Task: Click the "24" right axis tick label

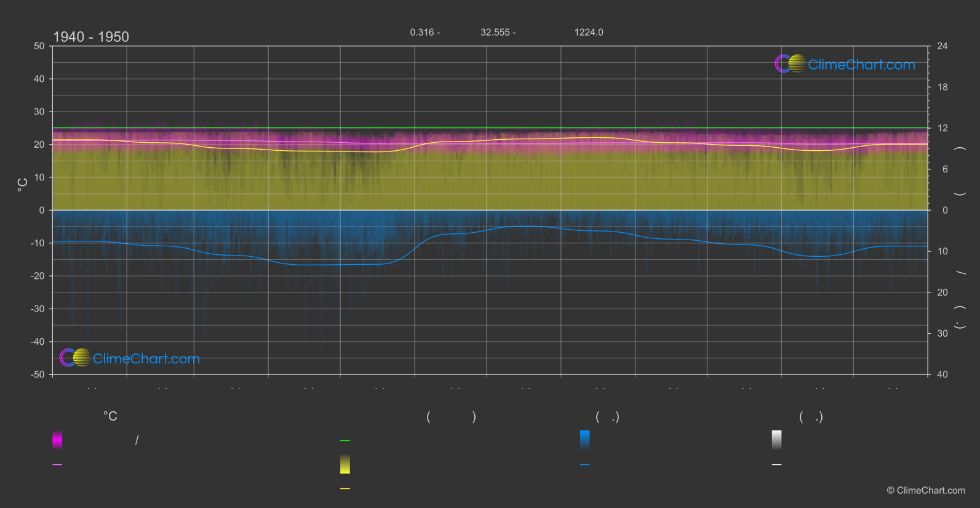Action: (x=942, y=46)
